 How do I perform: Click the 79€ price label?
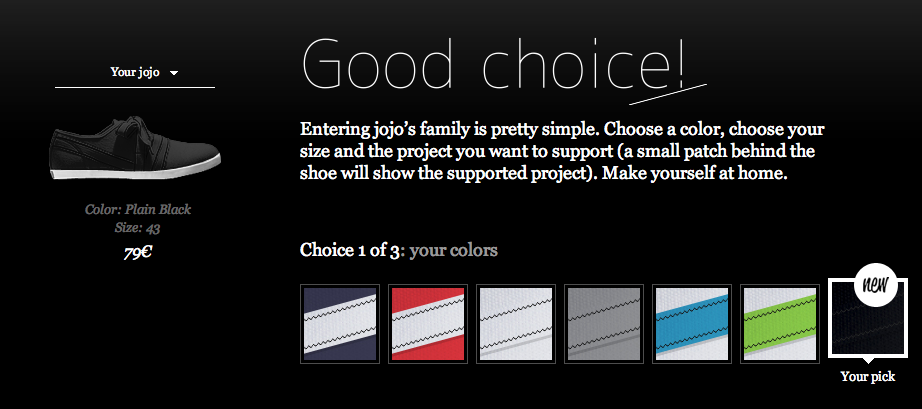pos(138,253)
